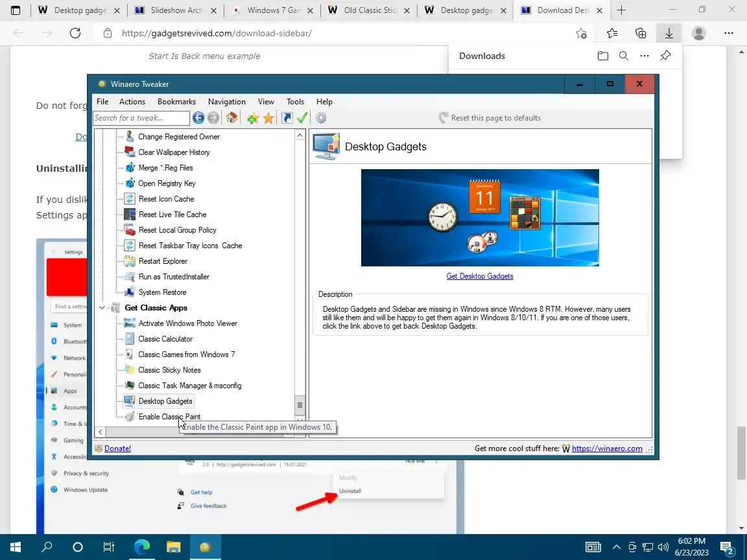
Task: Select Activate Windows Photo Viewer item
Action: pos(187,323)
